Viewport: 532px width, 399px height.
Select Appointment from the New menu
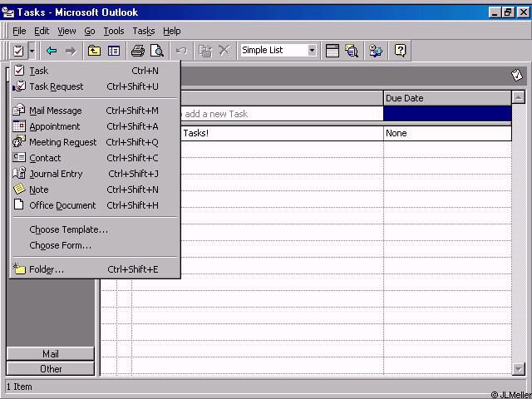tap(54, 126)
